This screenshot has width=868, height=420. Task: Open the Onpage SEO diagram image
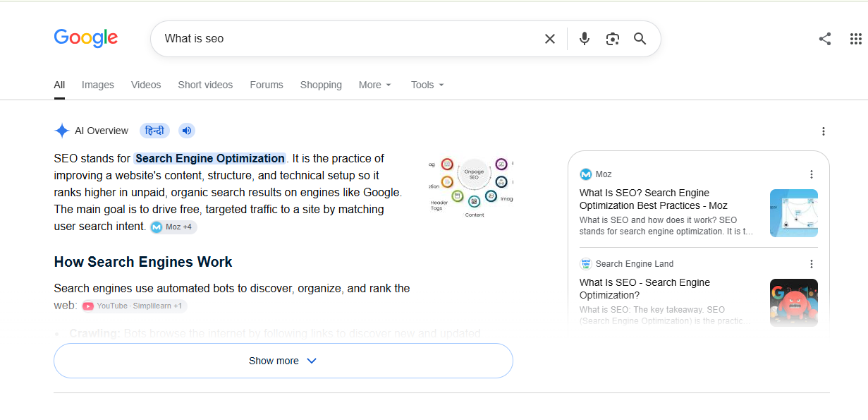pos(471,187)
